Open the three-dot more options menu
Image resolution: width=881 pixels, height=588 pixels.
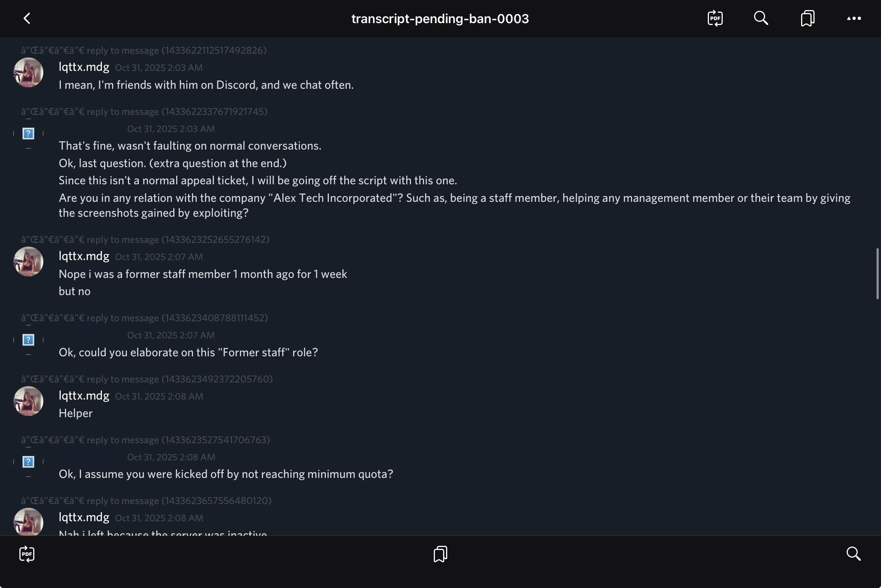(854, 18)
